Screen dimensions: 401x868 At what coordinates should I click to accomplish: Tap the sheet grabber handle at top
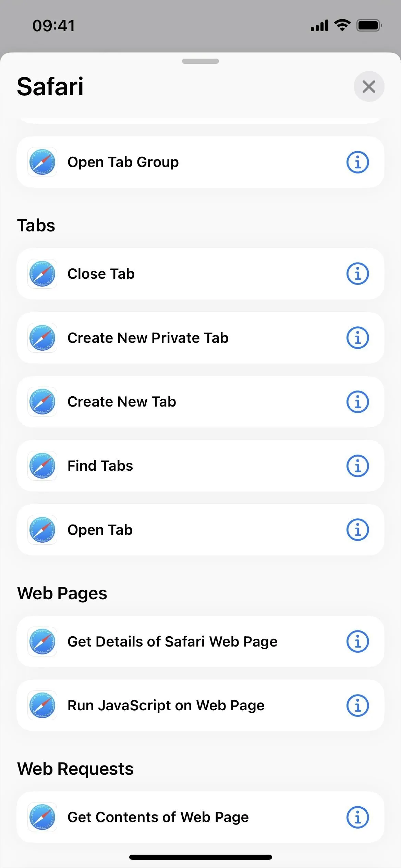click(x=200, y=61)
